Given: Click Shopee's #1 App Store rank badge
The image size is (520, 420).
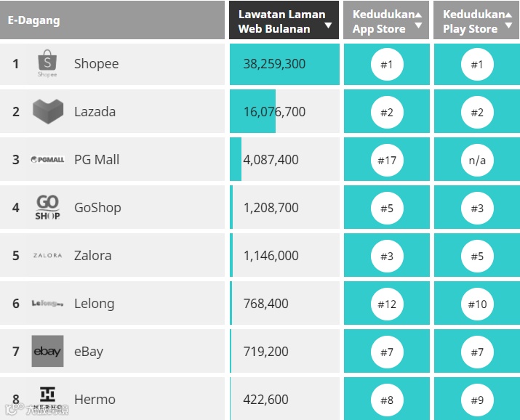Looking at the screenshot, I should [x=386, y=65].
